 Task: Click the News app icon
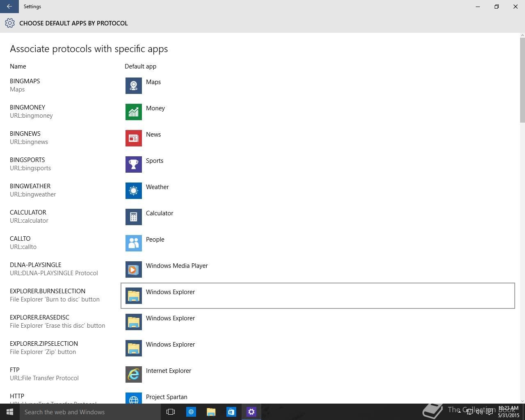click(134, 138)
